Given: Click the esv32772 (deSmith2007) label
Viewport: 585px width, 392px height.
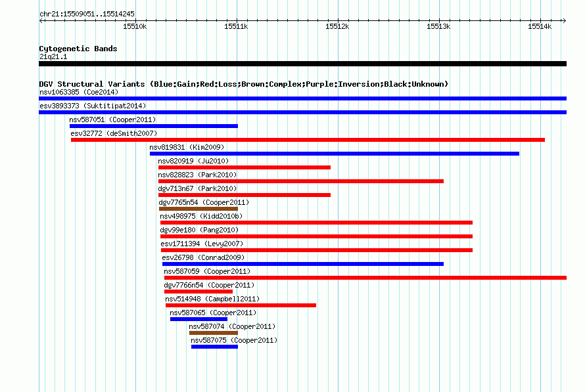Looking at the screenshot, I should point(114,133).
